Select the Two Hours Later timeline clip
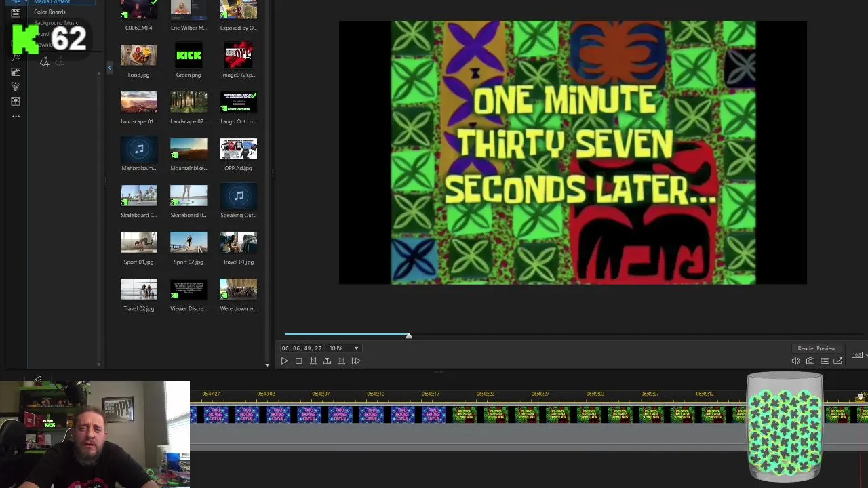 [319, 414]
